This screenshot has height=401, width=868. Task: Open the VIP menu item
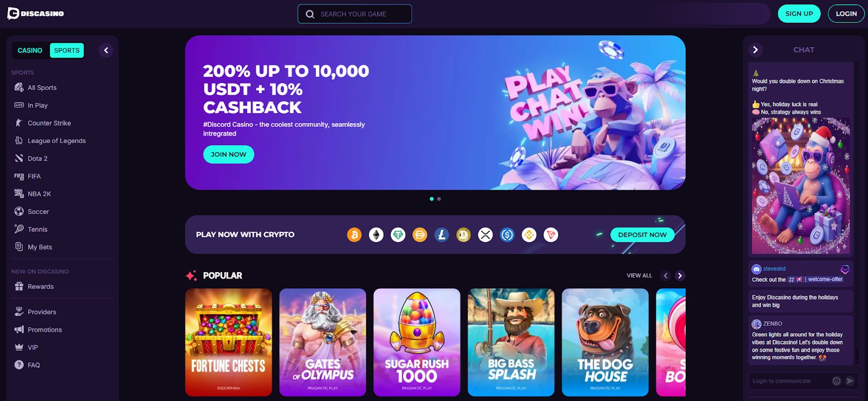(x=33, y=347)
